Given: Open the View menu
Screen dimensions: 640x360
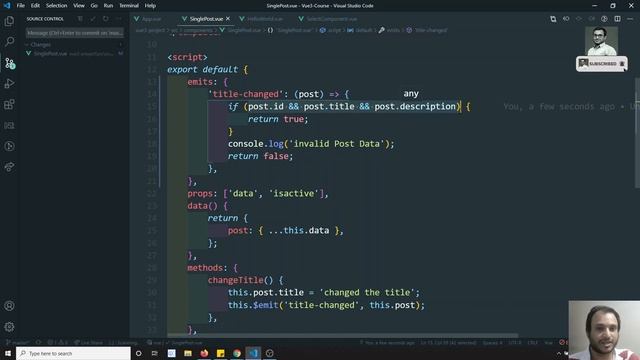Looking at the screenshot, I should pyautogui.click(x=79, y=6).
